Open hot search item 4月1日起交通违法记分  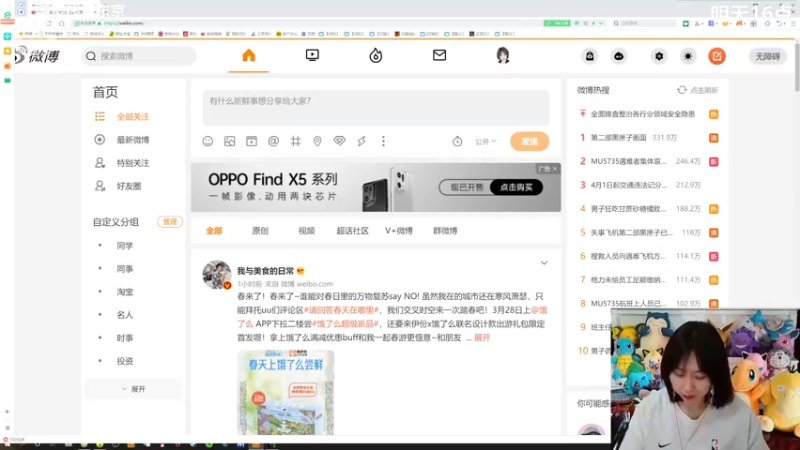(x=629, y=185)
